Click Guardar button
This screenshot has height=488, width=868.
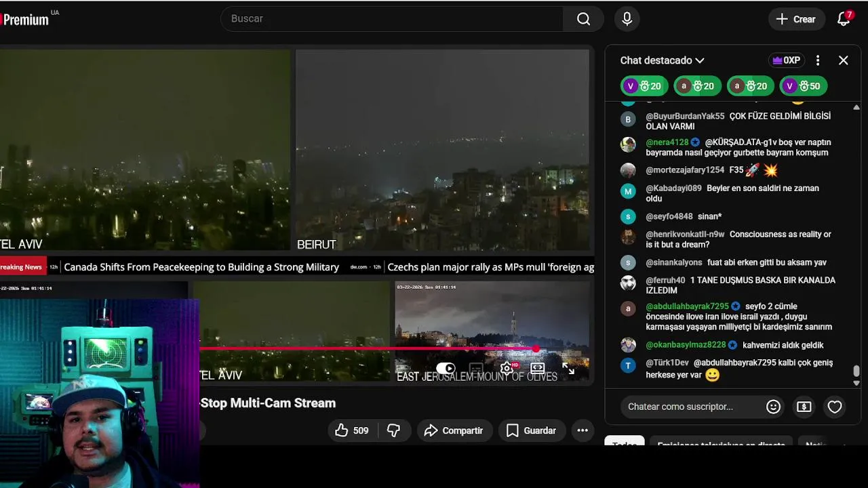pos(532,430)
